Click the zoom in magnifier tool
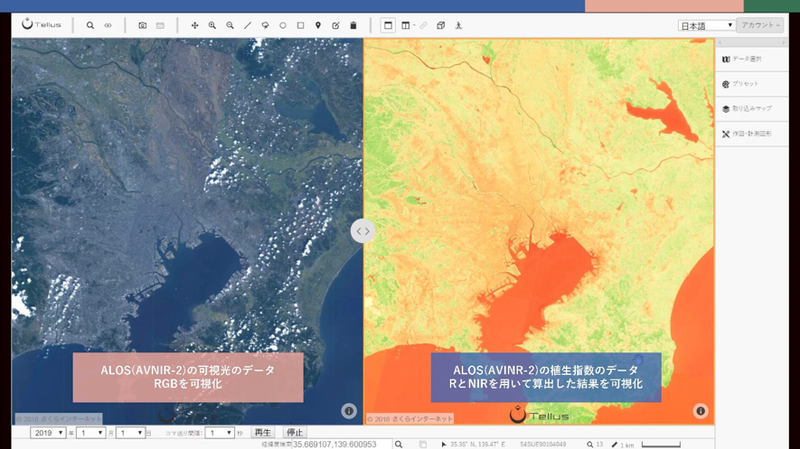 212,26
